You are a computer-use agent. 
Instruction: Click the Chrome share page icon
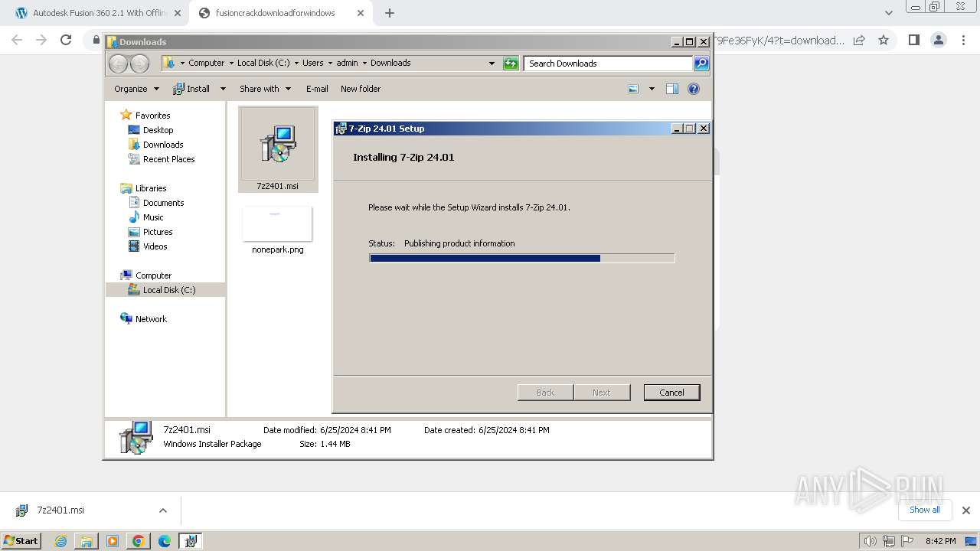point(859,40)
